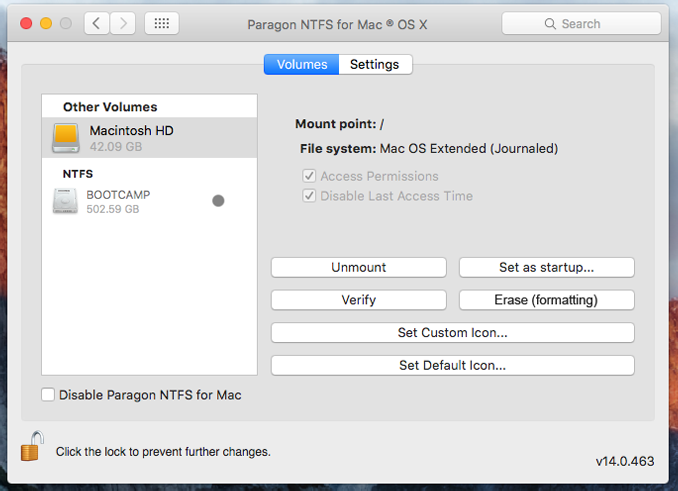678x491 pixels.
Task: Click the gray status dot beside BOOTCAMP
Action: [x=218, y=201]
